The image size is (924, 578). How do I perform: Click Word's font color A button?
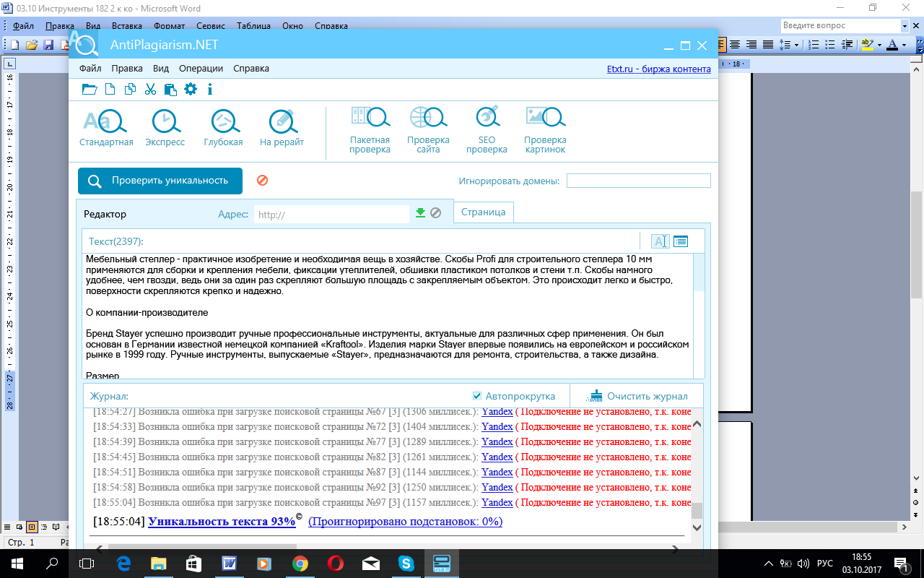892,45
